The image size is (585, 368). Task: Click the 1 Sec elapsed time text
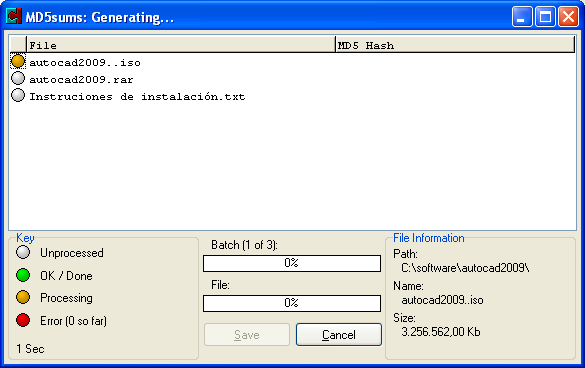point(30,349)
